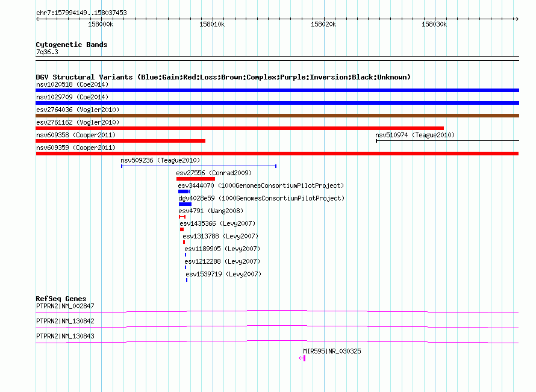
Task: Open the dgv4028e59 1000Genomes label
Action: coord(261,198)
